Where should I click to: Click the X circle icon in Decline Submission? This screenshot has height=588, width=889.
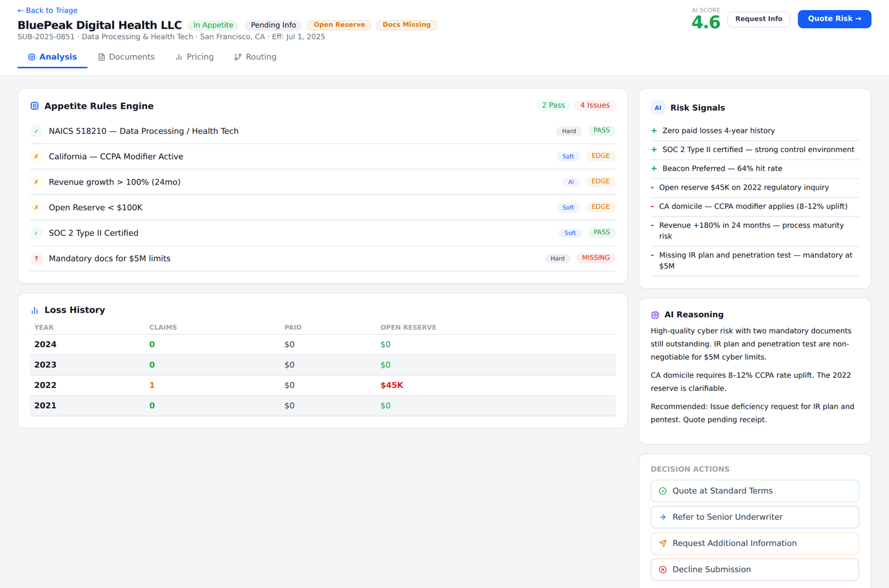coord(663,570)
